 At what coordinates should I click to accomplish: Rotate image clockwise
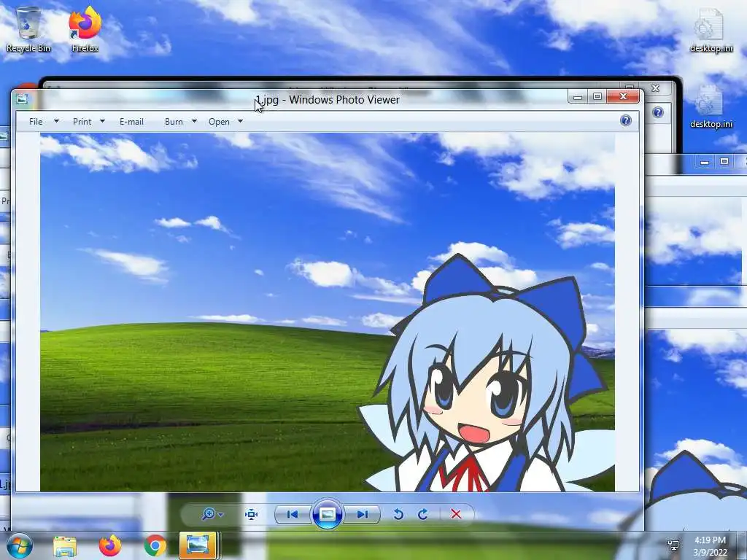[x=422, y=514]
